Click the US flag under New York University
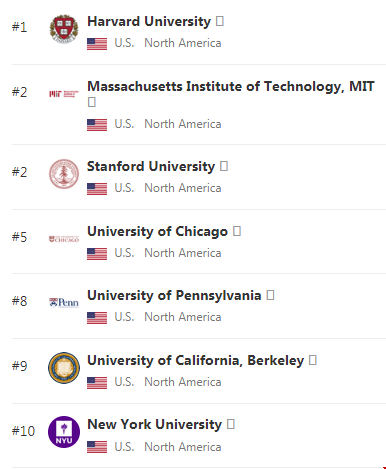Screen dimensions: 386x469 tap(97, 447)
